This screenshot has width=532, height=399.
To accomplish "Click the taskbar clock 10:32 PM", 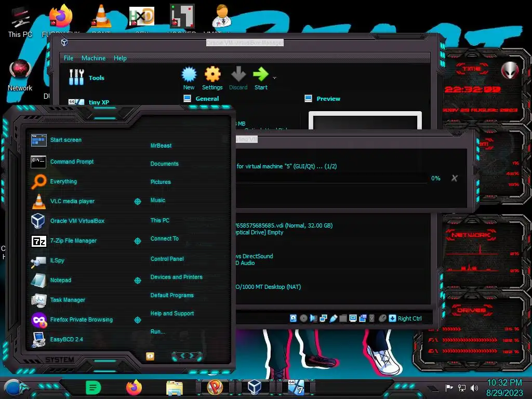I will [504, 383].
